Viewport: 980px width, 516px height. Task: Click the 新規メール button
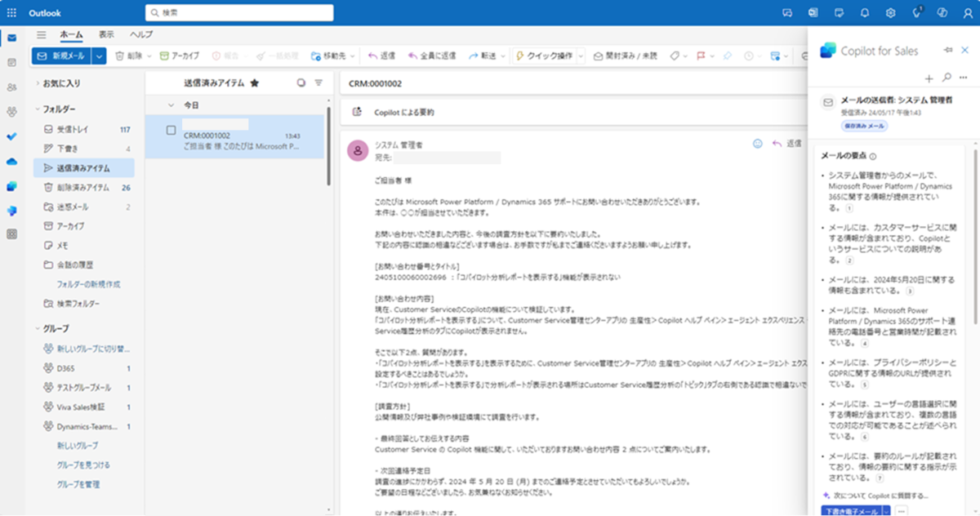pos(61,56)
